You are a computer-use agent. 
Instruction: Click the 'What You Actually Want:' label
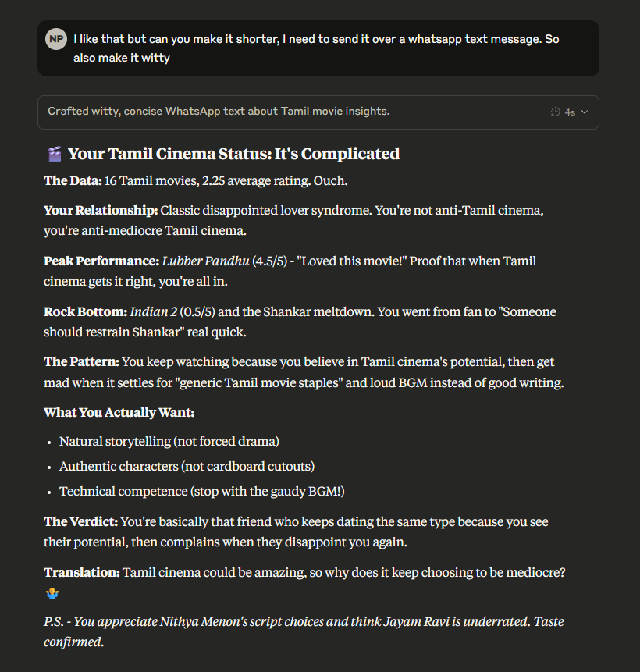119,412
